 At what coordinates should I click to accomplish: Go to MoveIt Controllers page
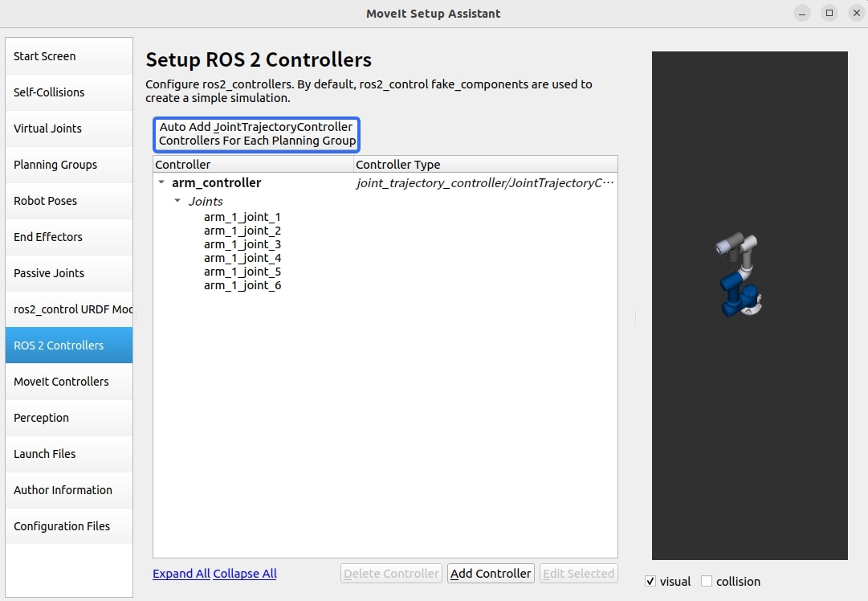tap(68, 382)
